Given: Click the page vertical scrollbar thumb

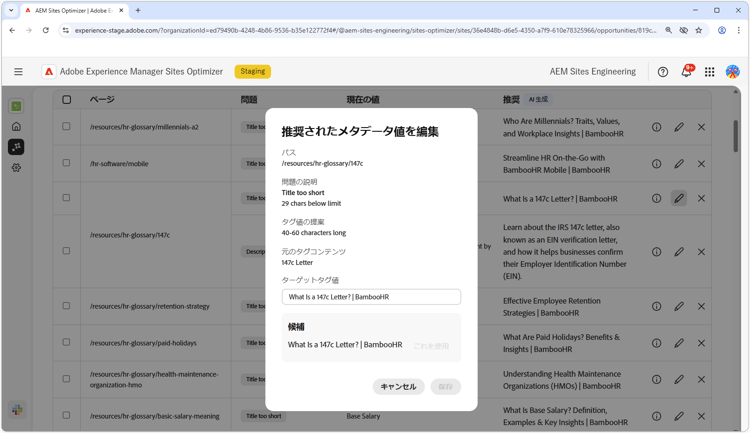Looking at the screenshot, I should [x=736, y=136].
